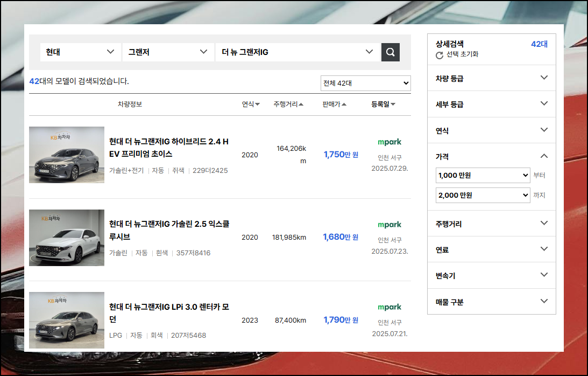The height and width of the screenshot is (376, 588).
Task: Click mpark logo for the 1,680만 원 listing
Action: click(x=389, y=225)
